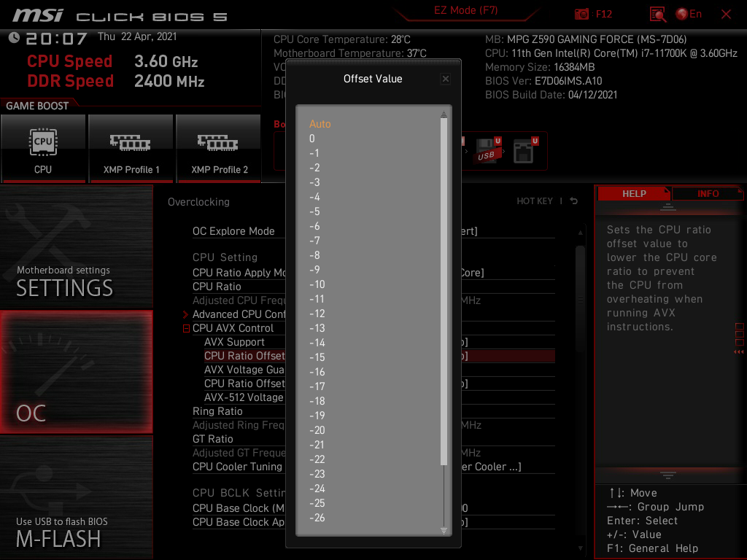This screenshot has height=560, width=747.
Task: Select offset value -15
Action: (317, 357)
